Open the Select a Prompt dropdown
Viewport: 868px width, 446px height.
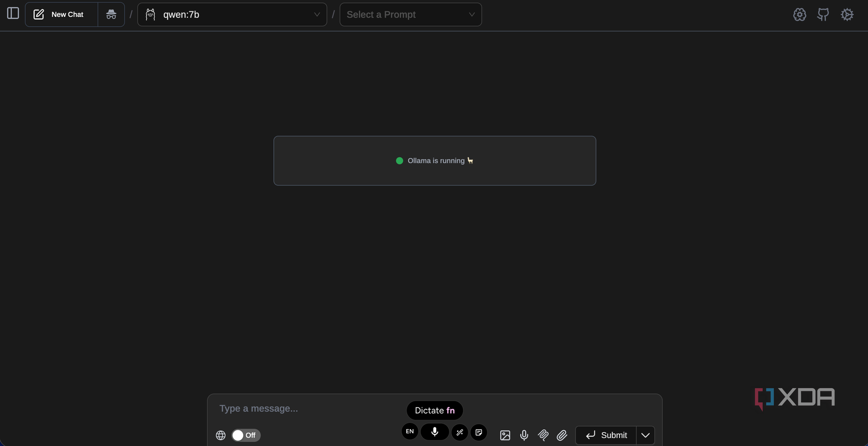[x=410, y=15]
